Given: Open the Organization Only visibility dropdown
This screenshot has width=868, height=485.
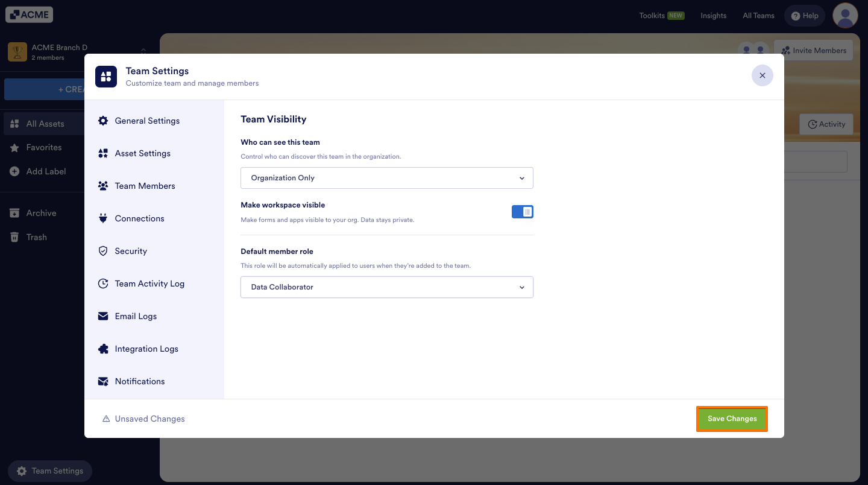Looking at the screenshot, I should click(387, 178).
